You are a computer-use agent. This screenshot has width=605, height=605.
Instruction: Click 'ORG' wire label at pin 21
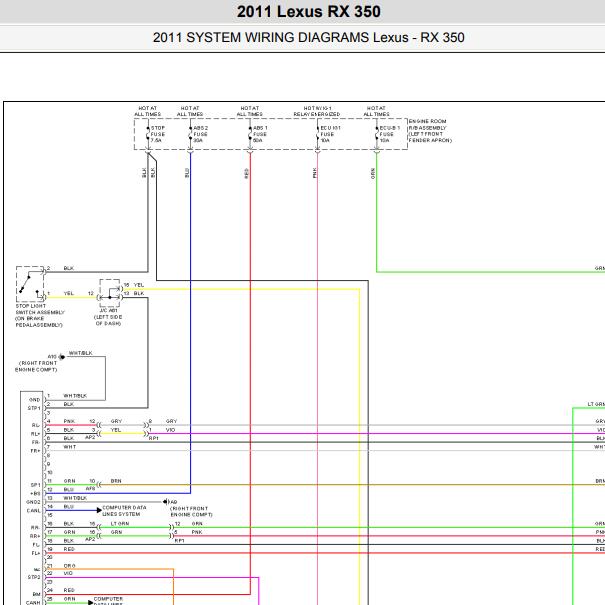click(x=69, y=566)
